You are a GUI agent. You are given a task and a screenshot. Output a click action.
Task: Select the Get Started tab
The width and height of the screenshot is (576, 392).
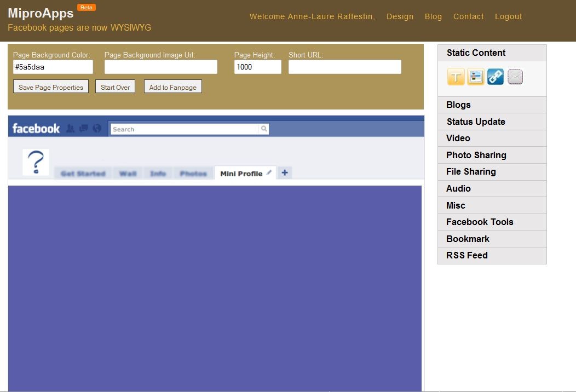click(83, 174)
